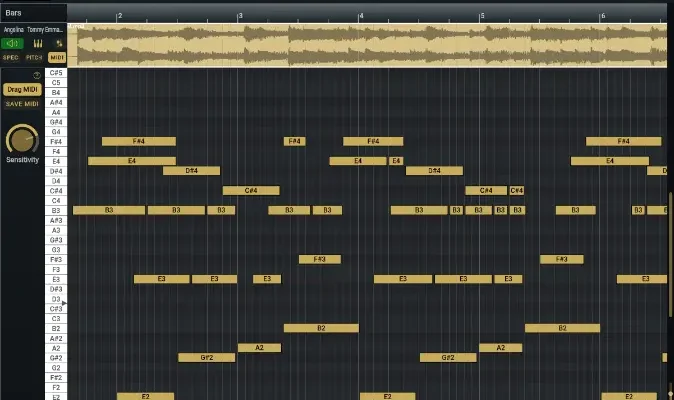Image resolution: width=674 pixels, height=400 pixels.
Task: Adjust the Sensitivity knob
Action: (21, 139)
